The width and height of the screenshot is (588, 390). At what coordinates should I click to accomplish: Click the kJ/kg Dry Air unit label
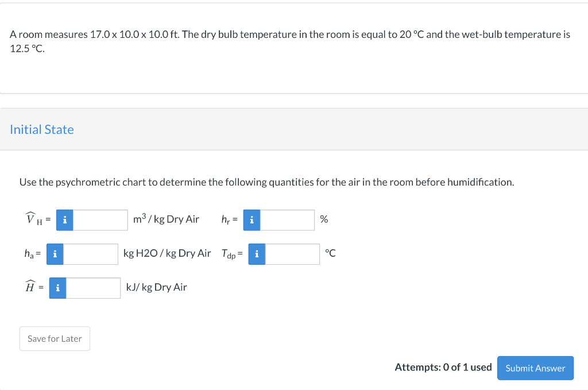156,287
